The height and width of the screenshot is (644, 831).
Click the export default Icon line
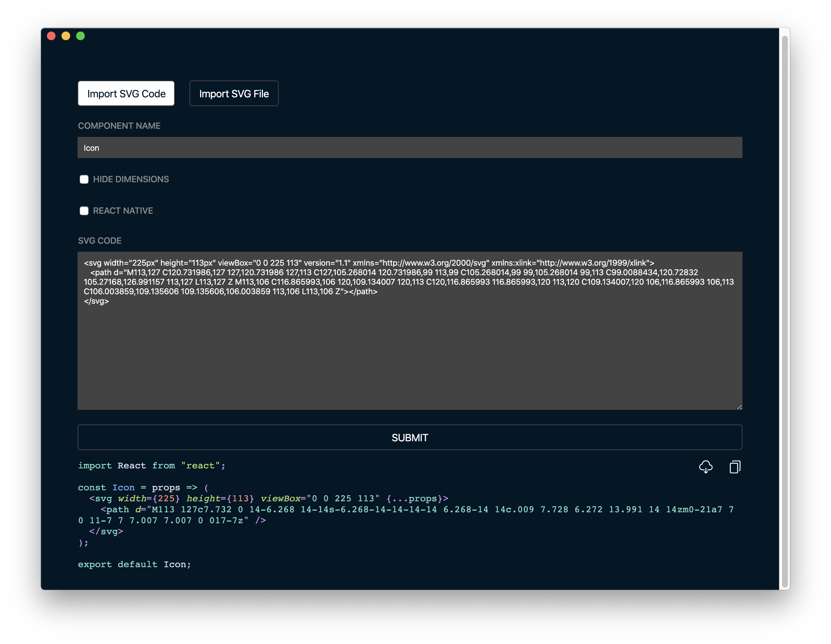coord(134,564)
